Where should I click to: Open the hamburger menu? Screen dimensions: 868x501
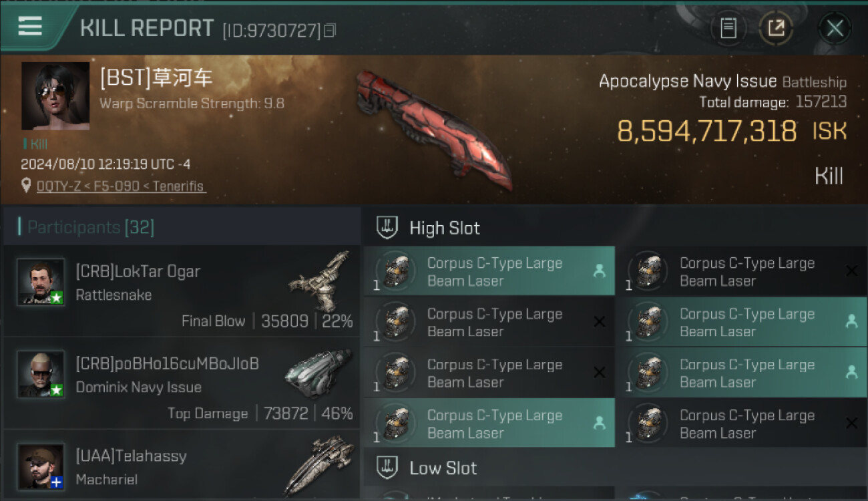tap(30, 27)
